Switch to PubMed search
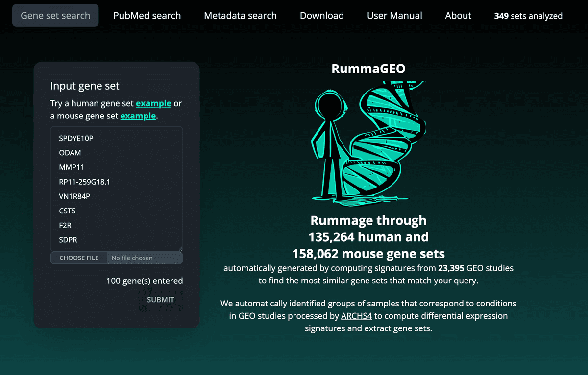The width and height of the screenshot is (588, 375). click(147, 16)
